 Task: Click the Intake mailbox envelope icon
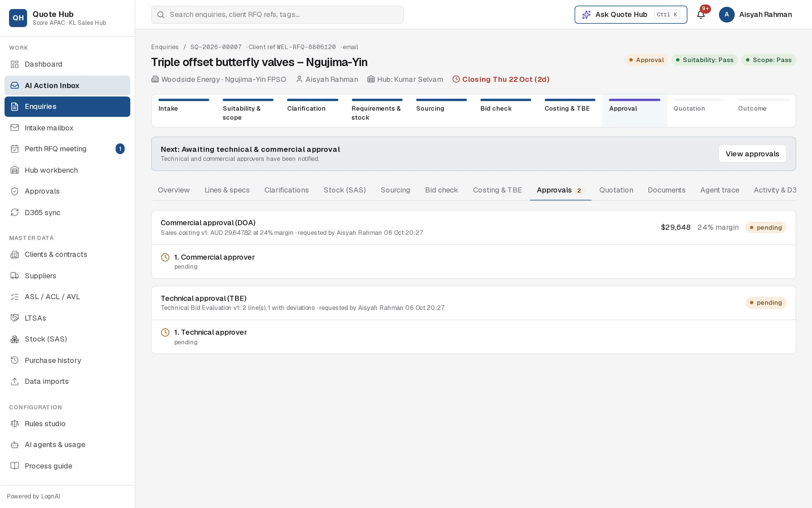coord(15,128)
